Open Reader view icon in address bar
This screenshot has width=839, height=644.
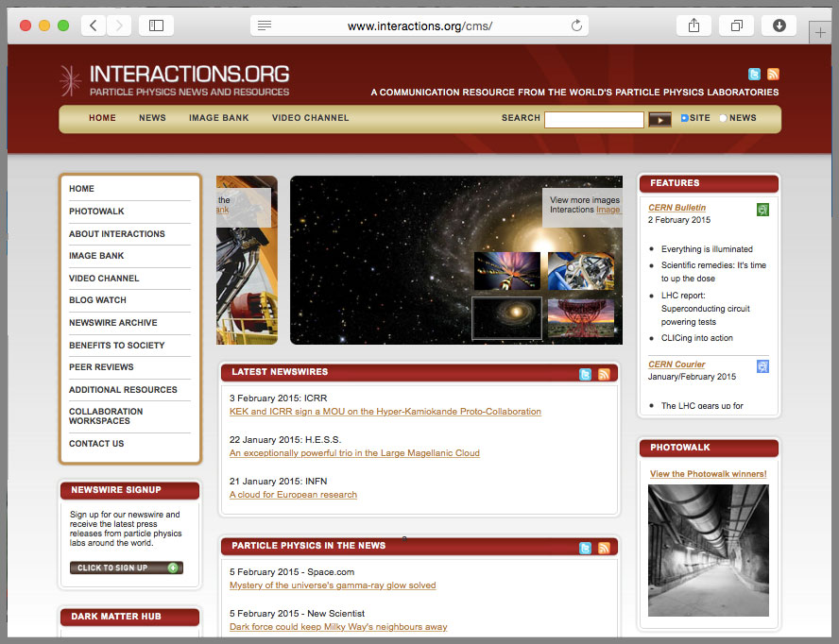(265, 25)
